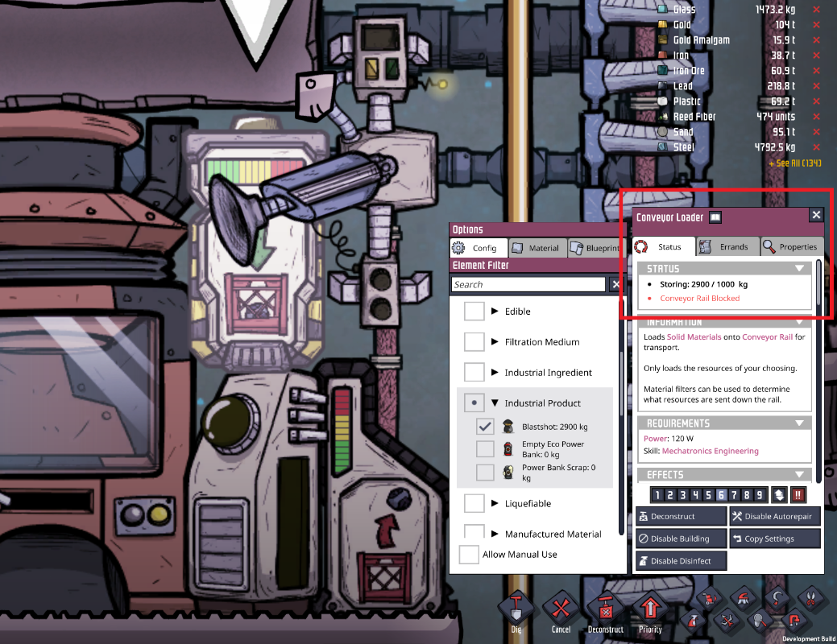Screen dimensions: 837x644
Task: Click Disable Building button
Action: 682,539
